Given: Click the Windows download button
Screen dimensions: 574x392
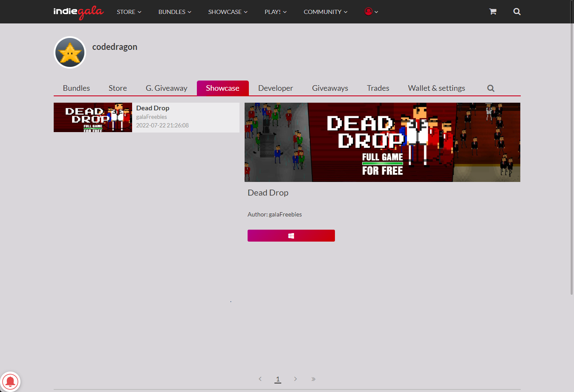Looking at the screenshot, I should [291, 236].
